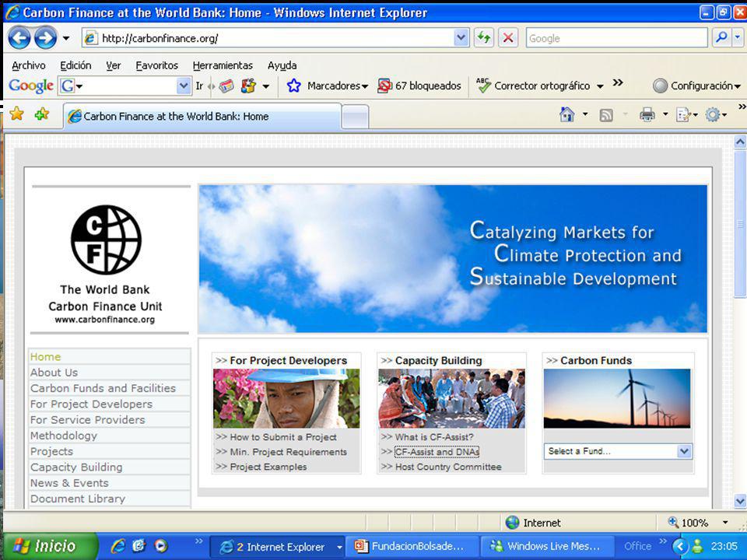The height and width of the screenshot is (560, 747).
Task: Open the Ver menu
Action: pyautogui.click(x=114, y=65)
